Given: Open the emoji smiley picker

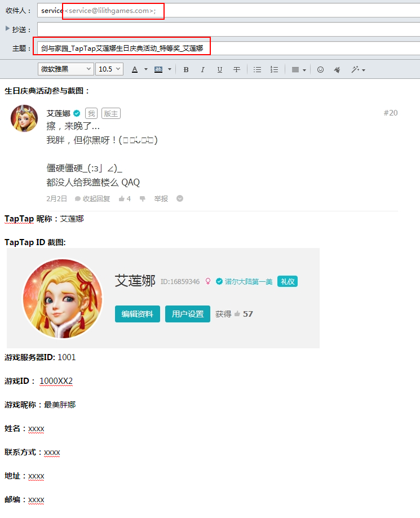Looking at the screenshot, I should point(320,69).
